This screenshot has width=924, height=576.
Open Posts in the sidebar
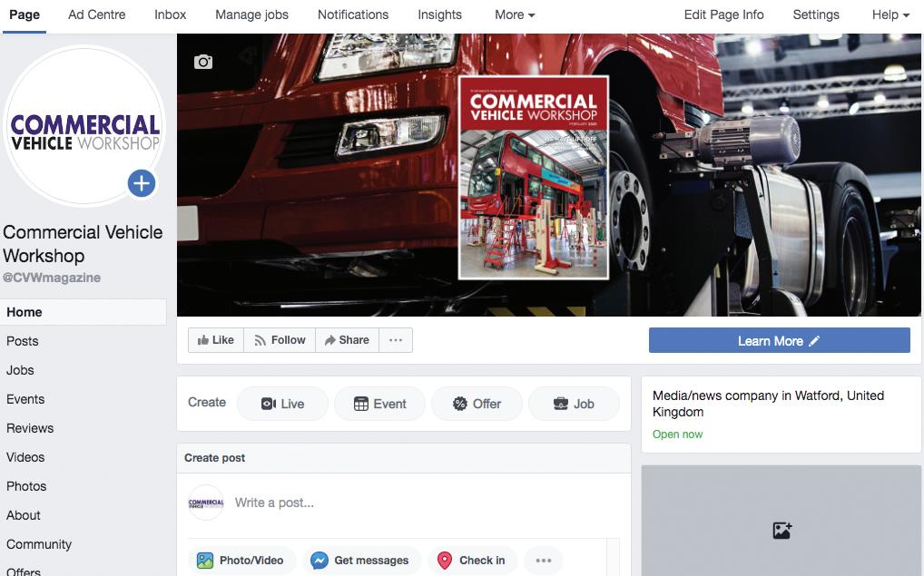pos(23,341)
